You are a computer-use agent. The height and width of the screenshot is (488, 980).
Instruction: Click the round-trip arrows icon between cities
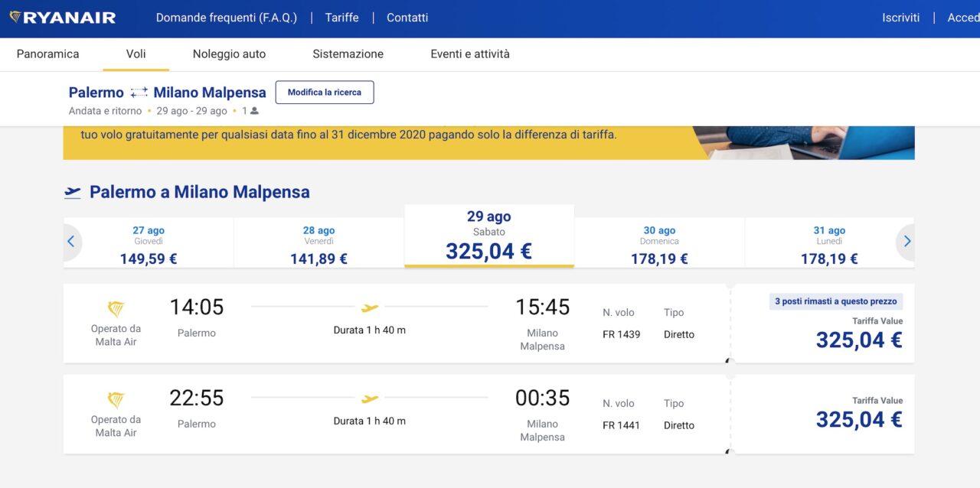139,93
